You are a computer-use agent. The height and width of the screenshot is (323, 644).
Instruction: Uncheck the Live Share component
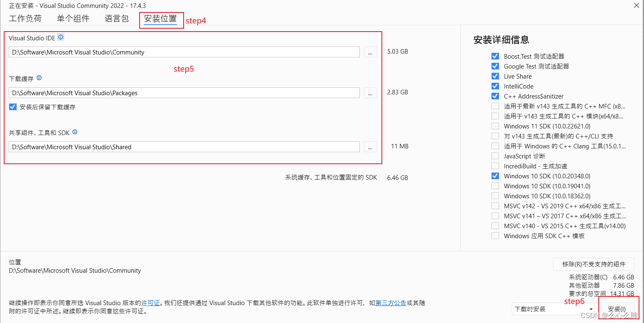coord(495,76)
